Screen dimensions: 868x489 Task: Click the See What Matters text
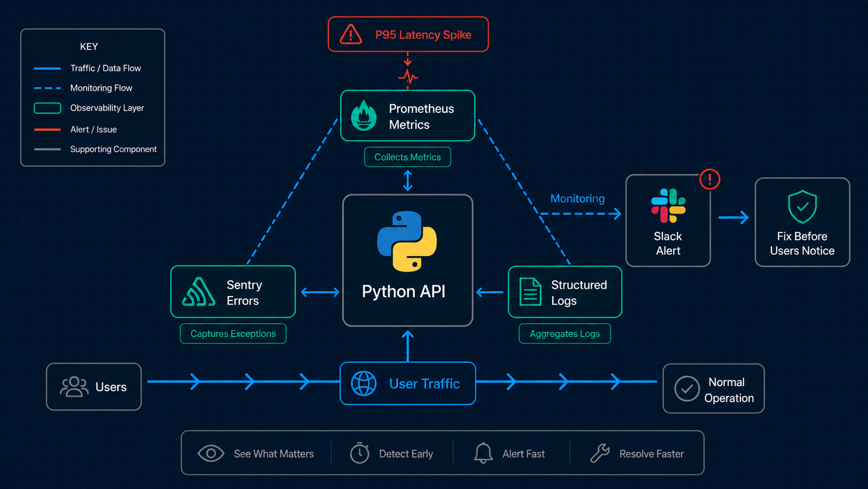(x=274, y=454)
